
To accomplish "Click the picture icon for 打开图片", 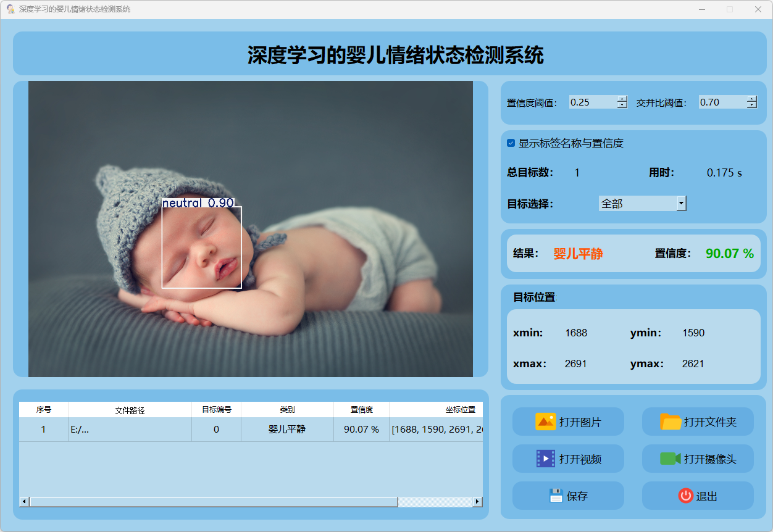I will [546, 422].
